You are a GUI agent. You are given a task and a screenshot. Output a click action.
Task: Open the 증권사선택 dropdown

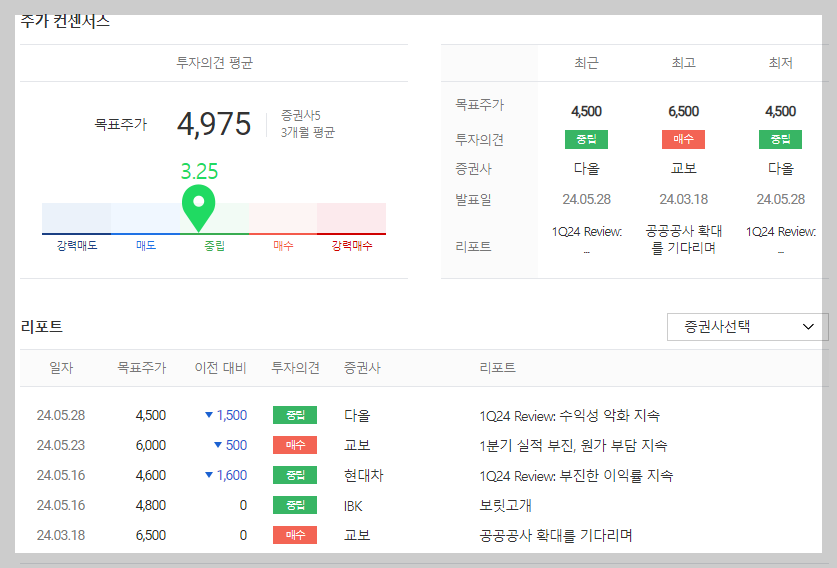(x=747, y=327)
